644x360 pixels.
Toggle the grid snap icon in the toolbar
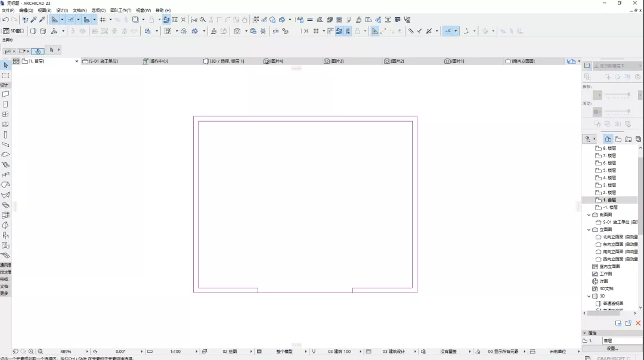[103, 20]
